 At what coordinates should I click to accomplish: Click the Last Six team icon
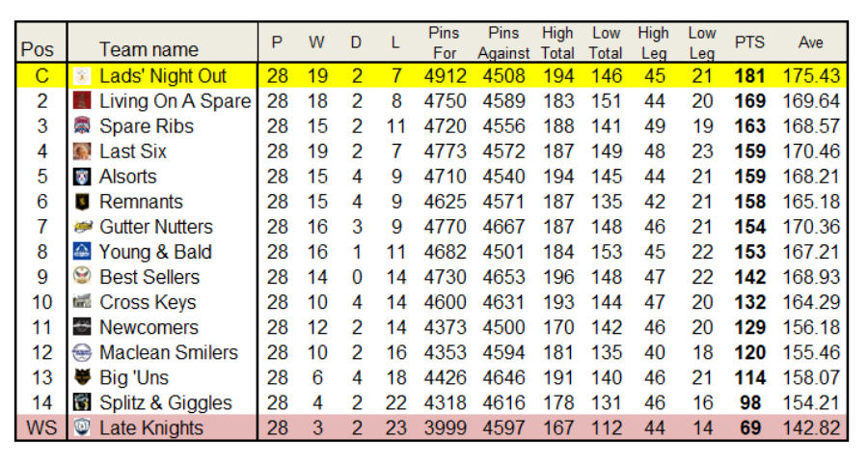tap(82, 151)
